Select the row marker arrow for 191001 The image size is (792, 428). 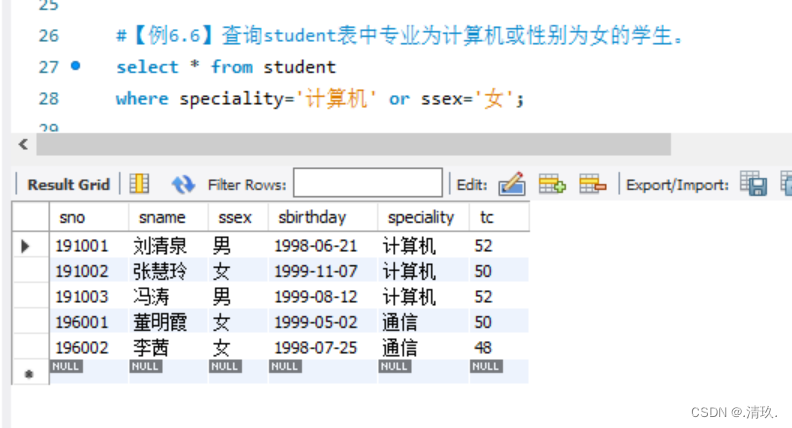(25, 246)
